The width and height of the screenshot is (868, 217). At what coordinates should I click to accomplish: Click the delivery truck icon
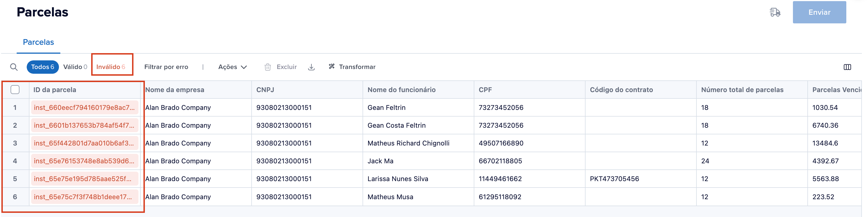point(775,13)
